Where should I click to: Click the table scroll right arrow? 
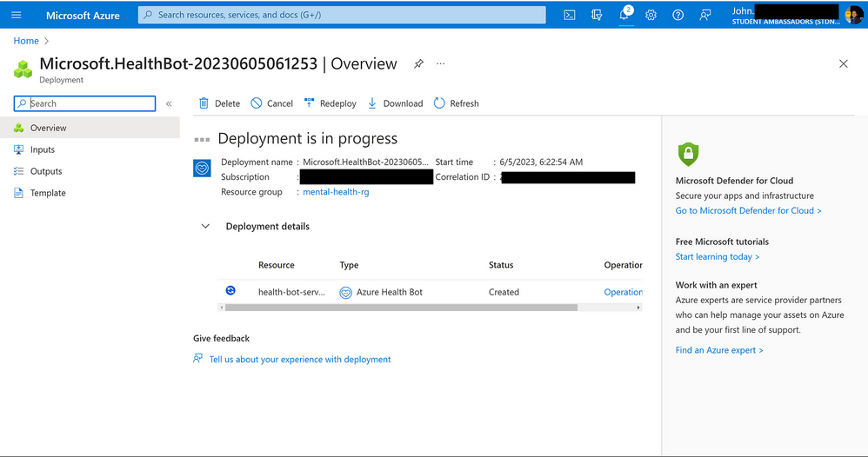[638, 308]
